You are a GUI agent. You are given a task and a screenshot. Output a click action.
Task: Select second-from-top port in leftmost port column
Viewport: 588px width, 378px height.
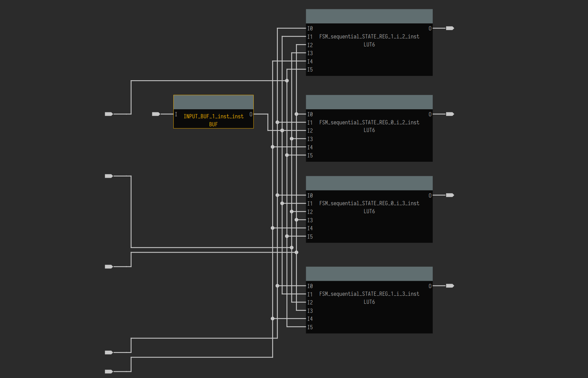point(109,176)
